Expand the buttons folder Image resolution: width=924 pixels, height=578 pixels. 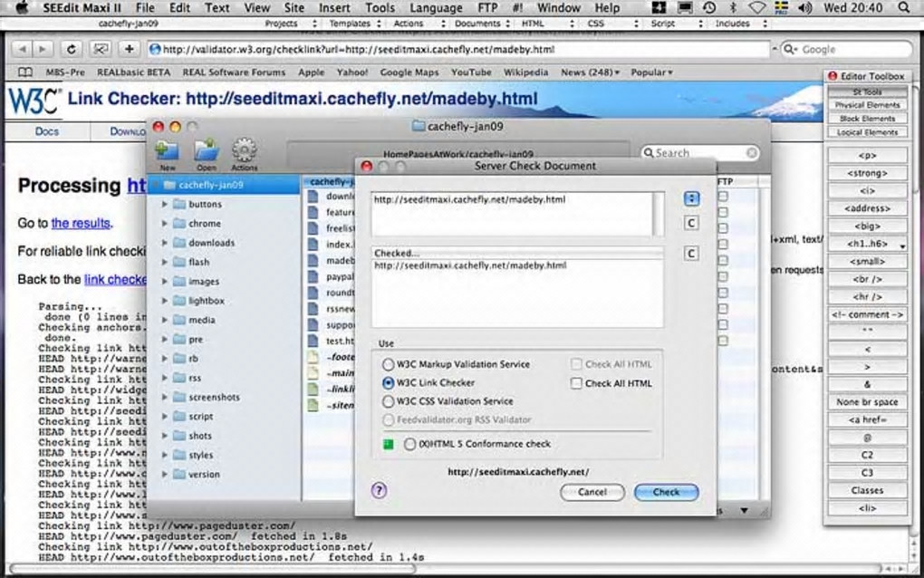click(x=164, y=205)
